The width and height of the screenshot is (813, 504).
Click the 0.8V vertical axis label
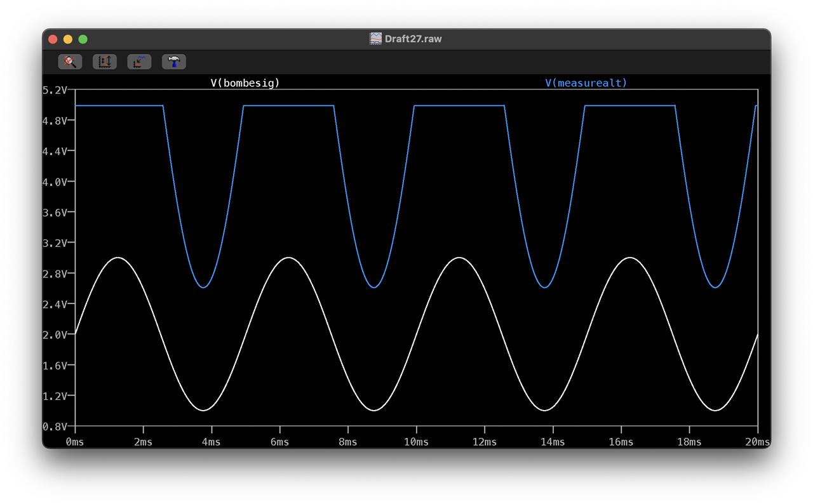click(x=55, y=427)
